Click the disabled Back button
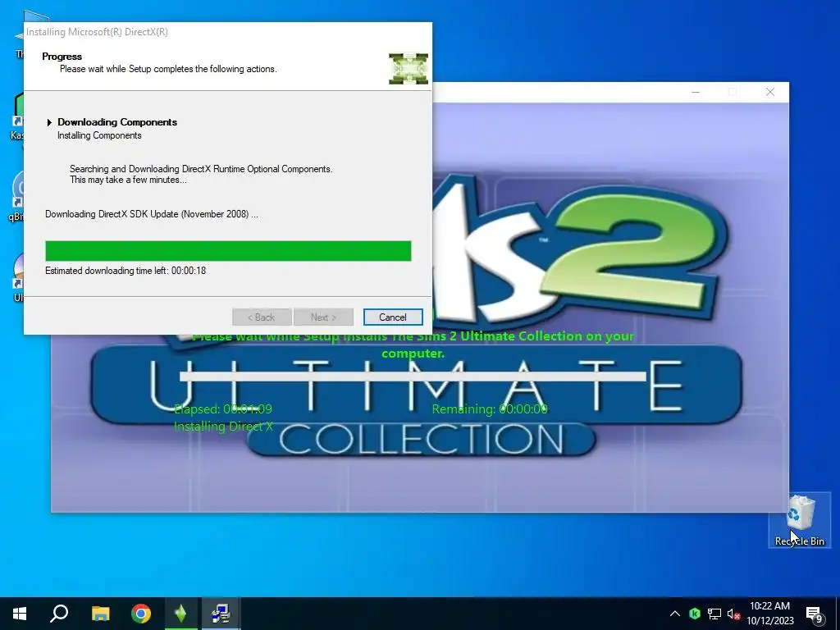The width and height of the screenshot is (840, 630). click(x=262, y=317)
